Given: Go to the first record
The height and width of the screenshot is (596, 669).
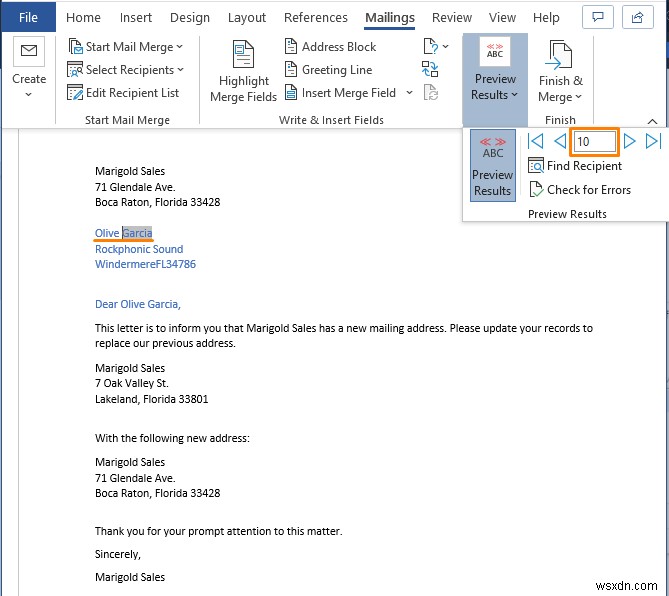Looking at the screenshot, I should [x=535, y=141].
